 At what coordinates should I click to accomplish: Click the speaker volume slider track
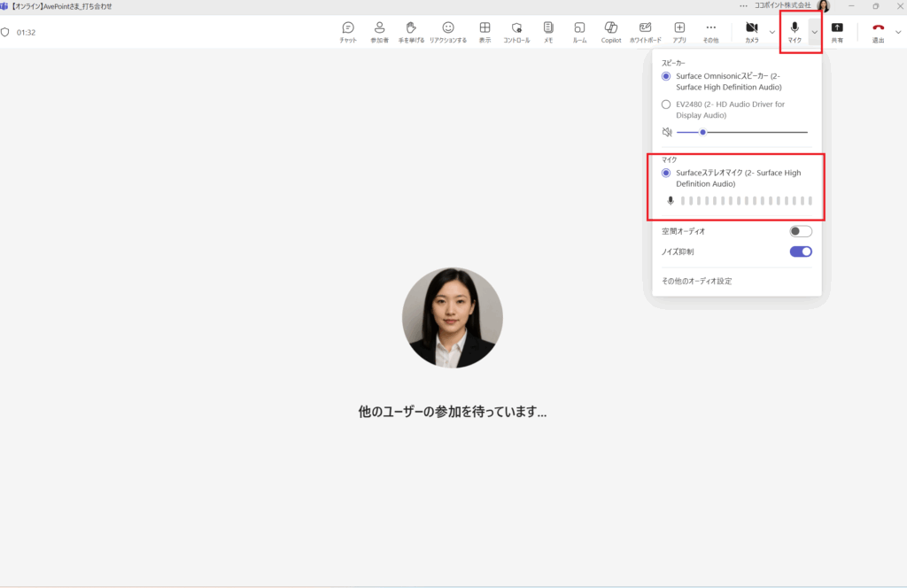753,132
